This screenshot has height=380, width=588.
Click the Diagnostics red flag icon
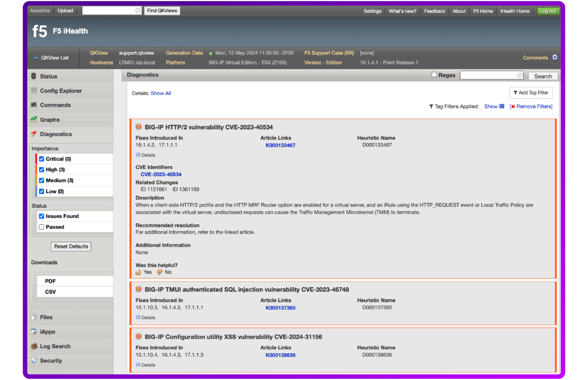(x=34, y=134)
